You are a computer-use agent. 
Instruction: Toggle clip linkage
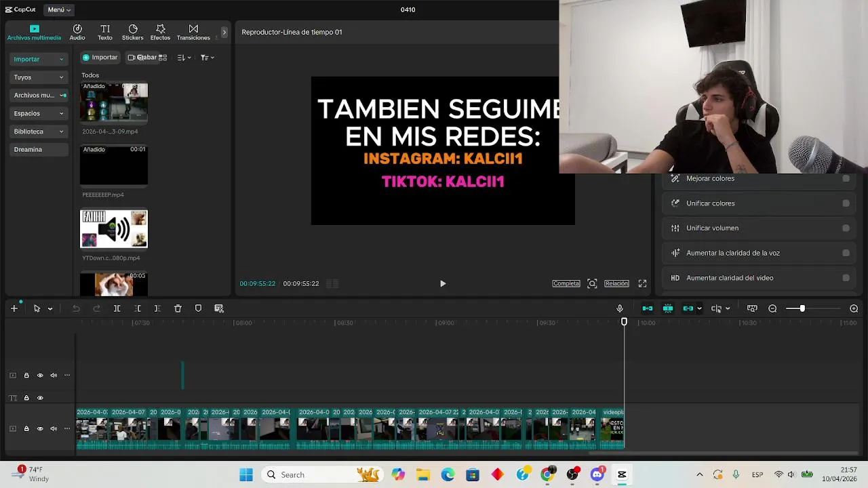tap(688, 308)
